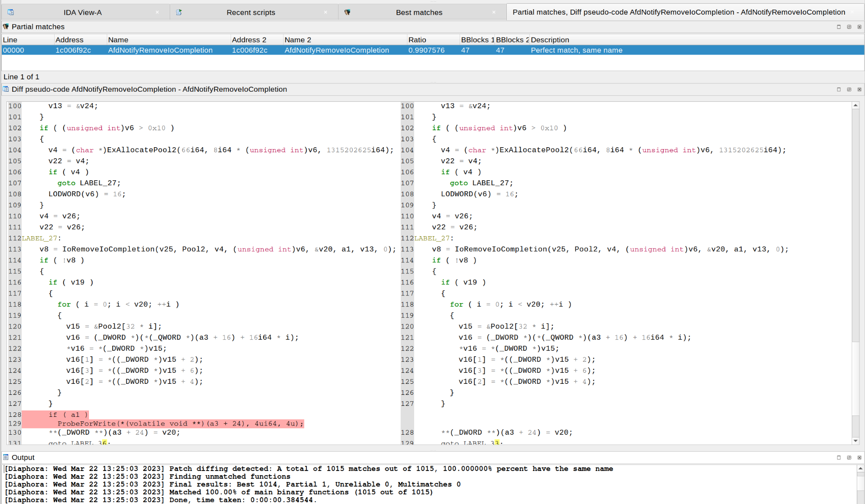Click the Address 2 cell 1c006f92c
Image resolution: width=865 pixels, height=504 pixels.
click(x=250, y=50)
